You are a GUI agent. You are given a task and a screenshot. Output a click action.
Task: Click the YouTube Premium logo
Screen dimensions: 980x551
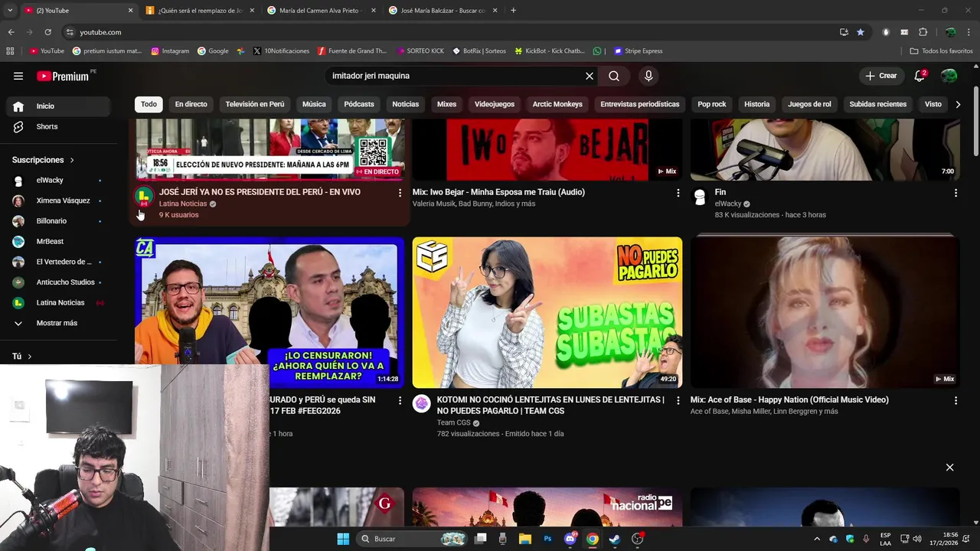pyautogui.click(x=63, y=76)
